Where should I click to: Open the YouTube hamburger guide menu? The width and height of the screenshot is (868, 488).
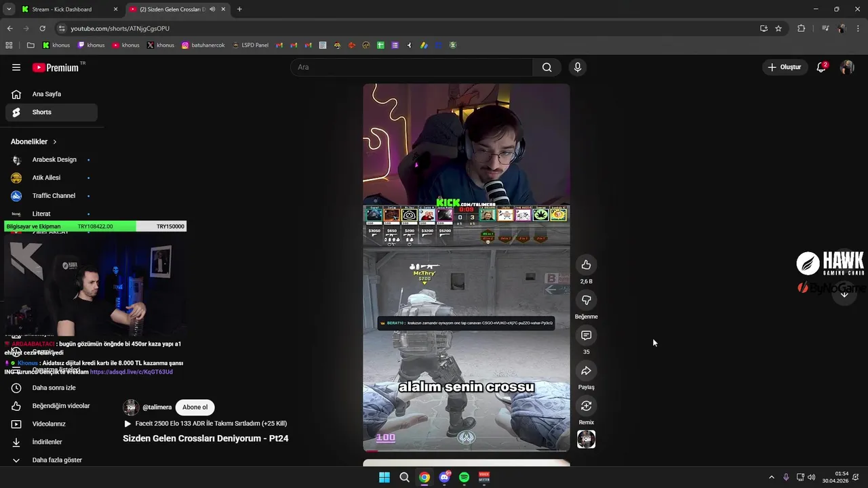coord(16,67)
